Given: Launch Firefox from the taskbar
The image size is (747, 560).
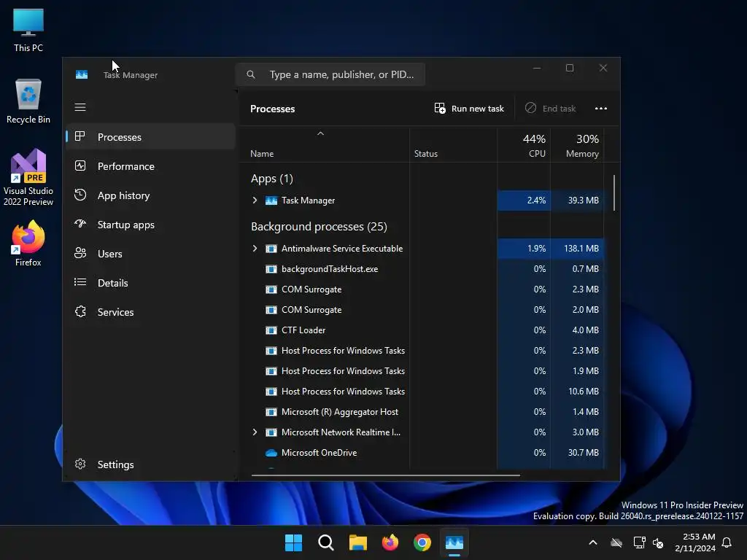Looking at the screenshot, I should (390, 542).
